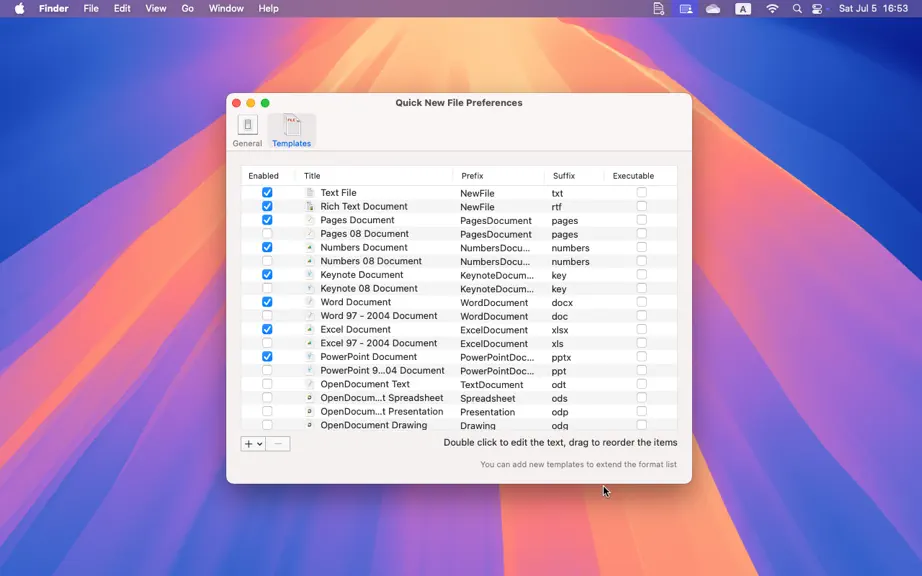Disable the Excel Document template
The height and width of the screenshot is (576, 922).
coord(267,329)
